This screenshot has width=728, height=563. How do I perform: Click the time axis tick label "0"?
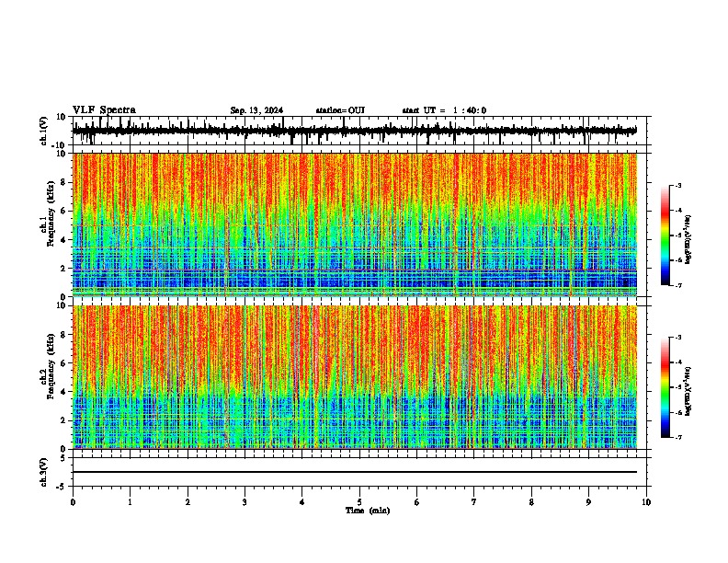pos(73,502)
